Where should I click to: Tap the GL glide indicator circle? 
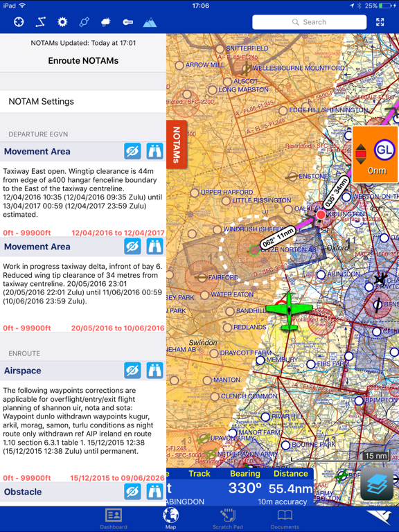pyautogui.click(x=384, y=150)
